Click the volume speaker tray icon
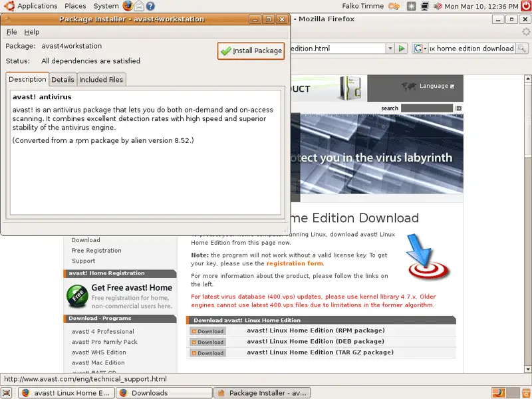 pyautogui.click(x=438, y=6)
